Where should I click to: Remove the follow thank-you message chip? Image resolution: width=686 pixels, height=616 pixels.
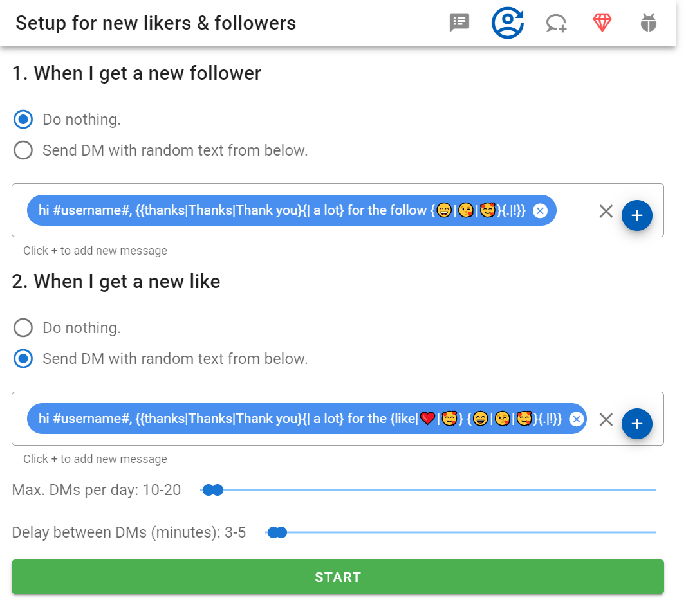point(540,210)
